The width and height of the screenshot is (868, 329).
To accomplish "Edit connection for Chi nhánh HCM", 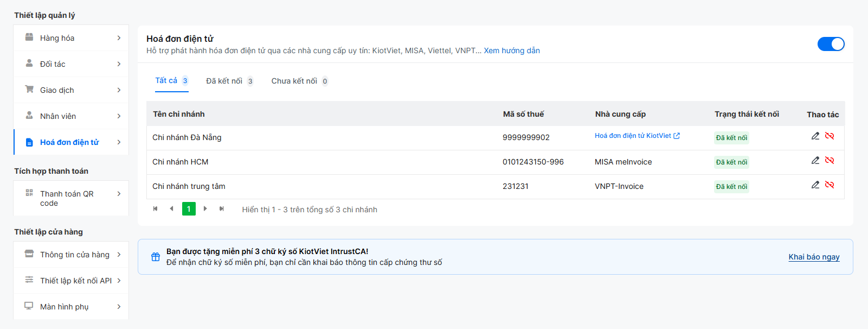I will (815, 160).
